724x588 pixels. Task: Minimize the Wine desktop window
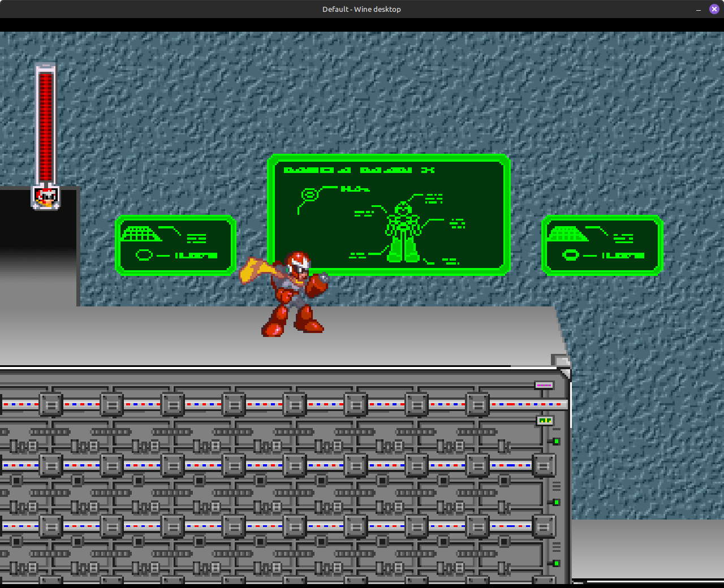coord(699,9)
